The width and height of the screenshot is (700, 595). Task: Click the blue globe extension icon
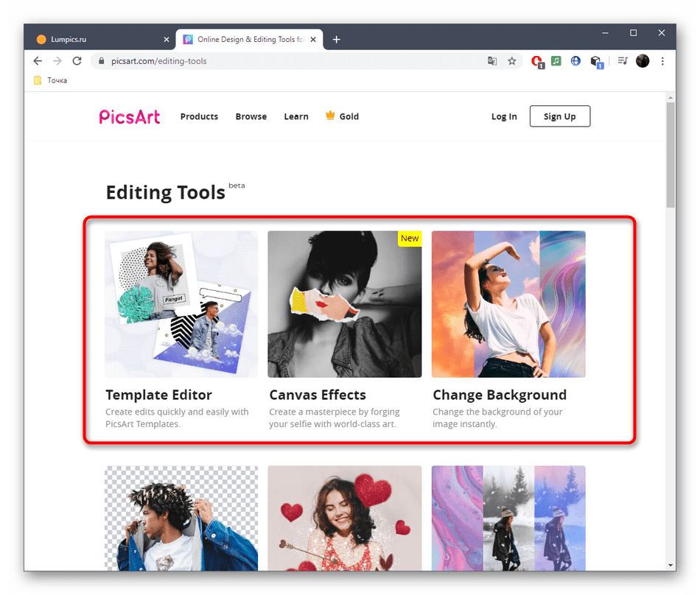click(x=576, y=61)
